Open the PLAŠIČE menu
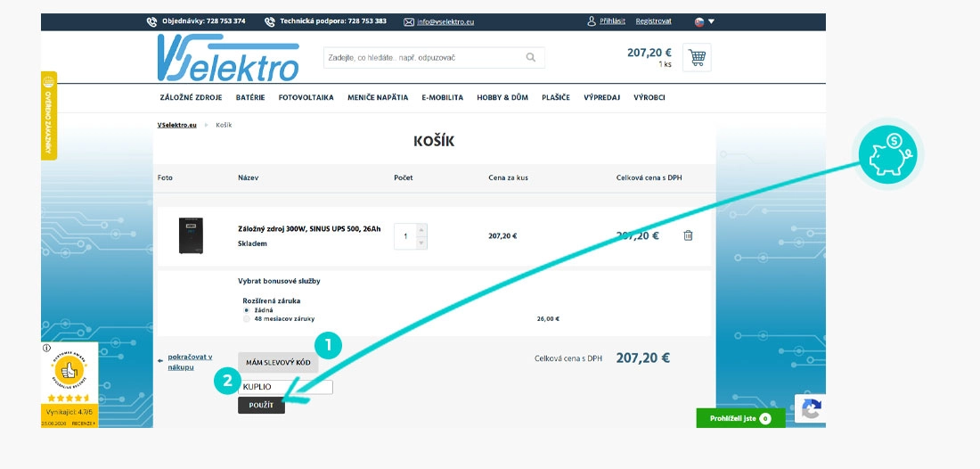 (556, 97)
